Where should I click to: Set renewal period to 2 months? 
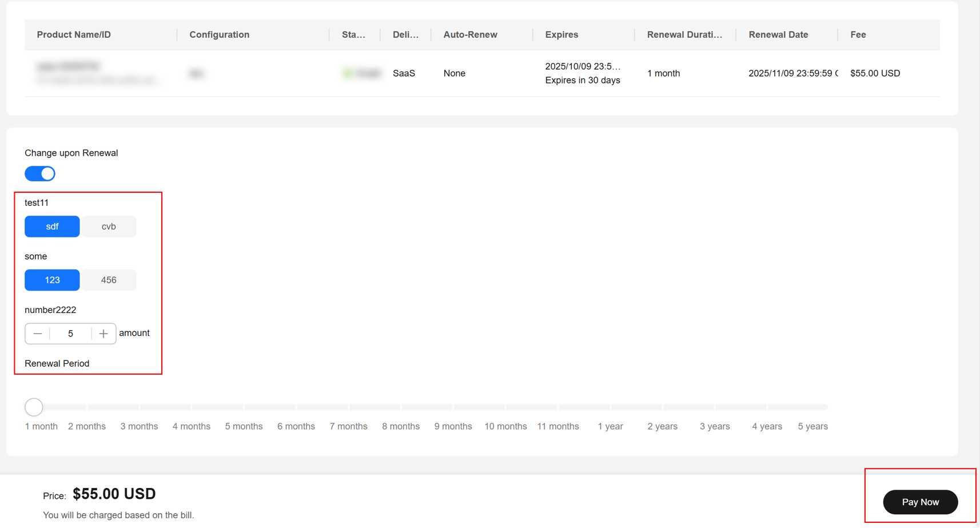point(87,426)
